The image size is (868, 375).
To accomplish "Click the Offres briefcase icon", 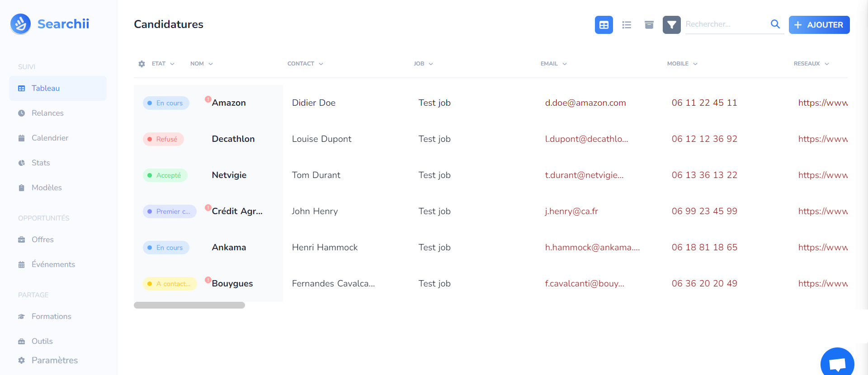I will 21,240.
